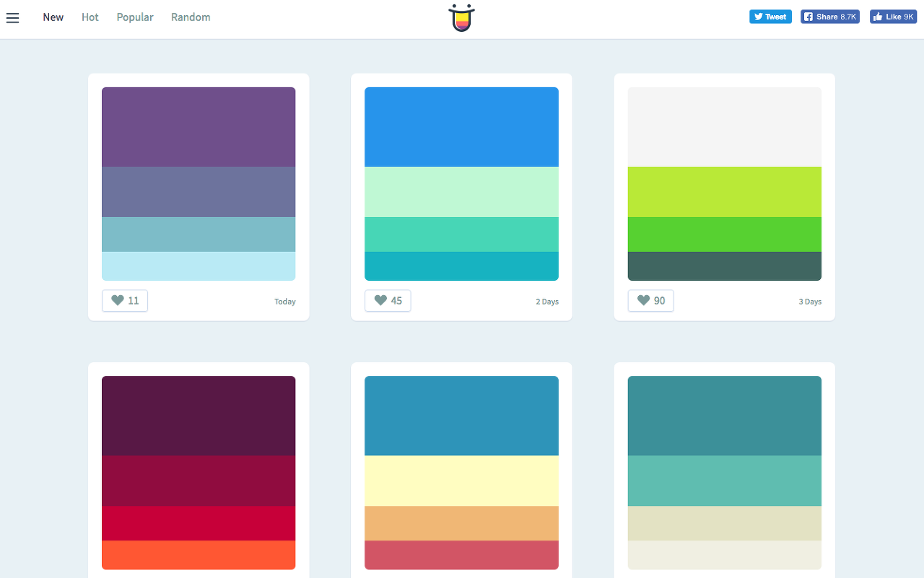Viewport: 924px width, 578px height.
Task: Open the Random tab
Action: [x=191, y=17]
